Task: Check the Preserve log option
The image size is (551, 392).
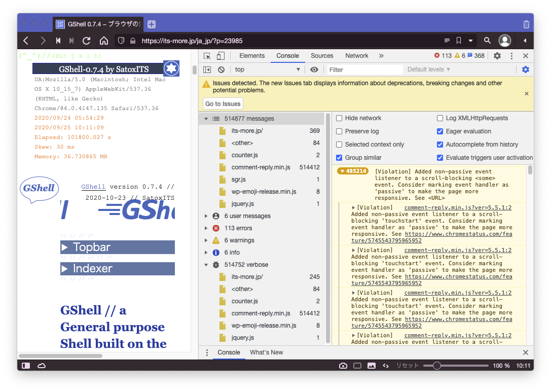Action: pos(340,131)
